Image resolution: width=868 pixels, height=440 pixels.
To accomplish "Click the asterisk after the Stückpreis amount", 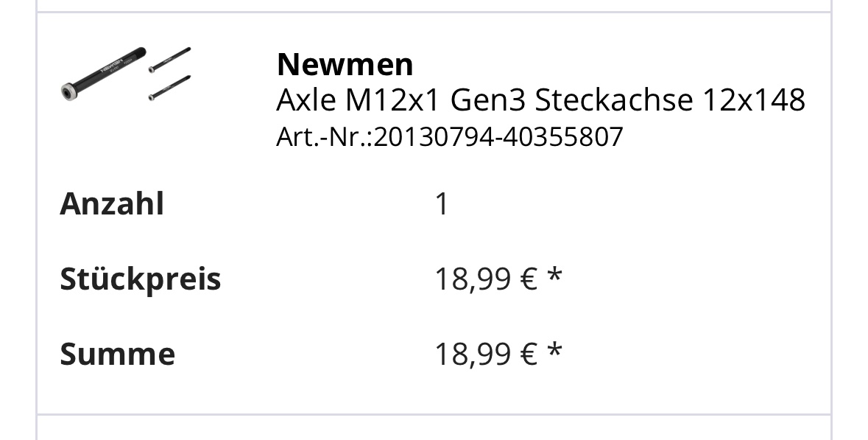I will [x=554, y=274].
